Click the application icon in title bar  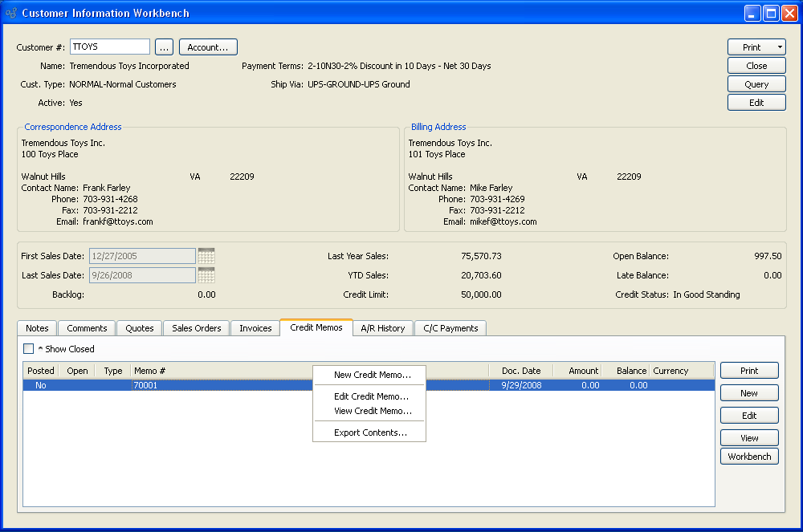[11, 13]
